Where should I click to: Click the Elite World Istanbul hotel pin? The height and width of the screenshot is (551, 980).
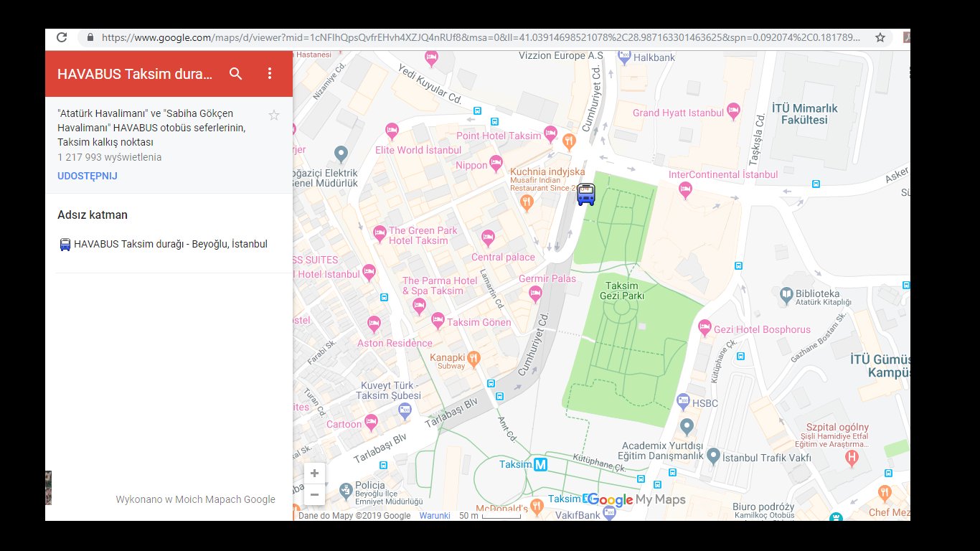point(392,131)
